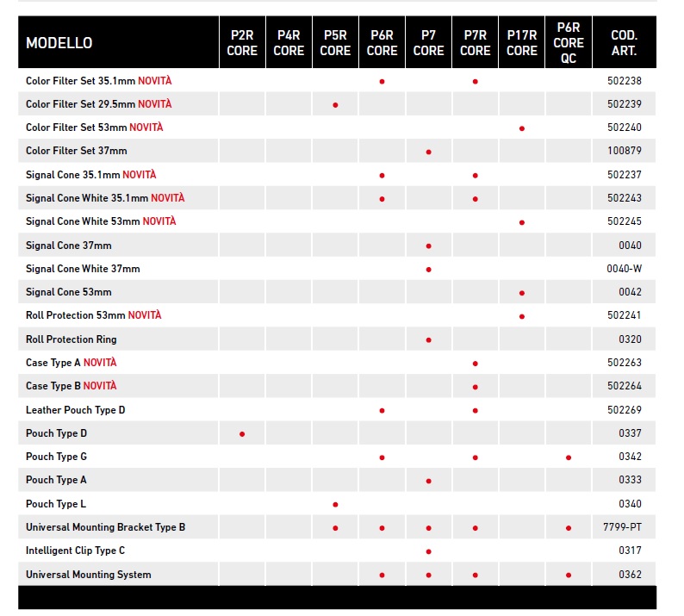Image resolution: width=684 pixels, height=616 pixels.
Task: Select the P5R CORE dot for Universal Mounting Bracket
Action: click(335, 527)
